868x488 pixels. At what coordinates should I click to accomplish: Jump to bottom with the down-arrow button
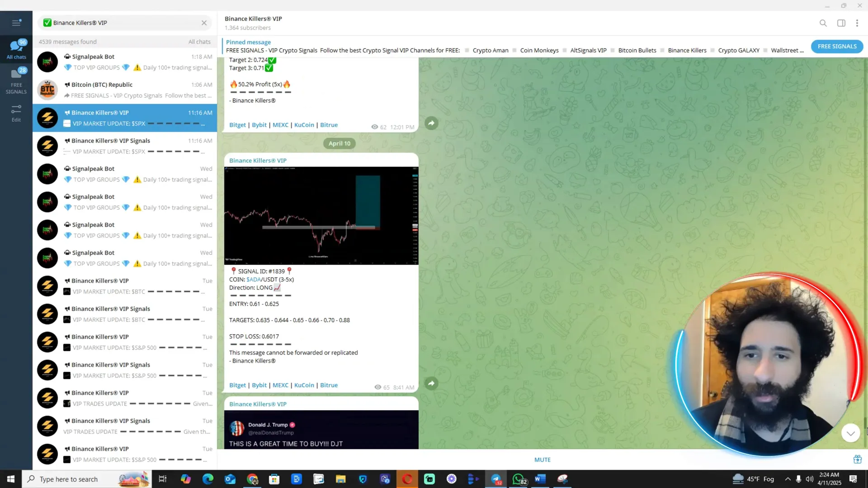pyautogui.click(x=850, y=433)
